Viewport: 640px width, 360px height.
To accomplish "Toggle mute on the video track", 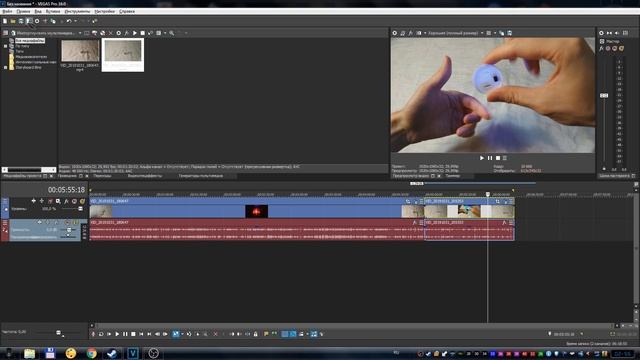I will [x=74, y=201].
